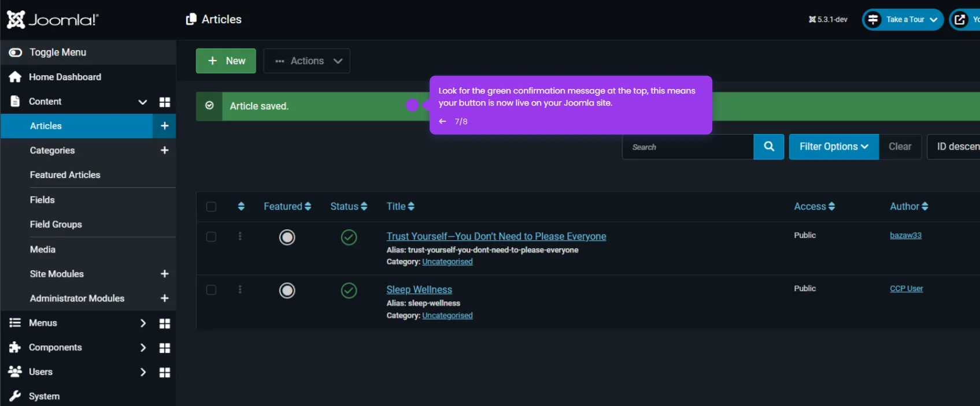Open Uncategorised category of Sleep Wellness

[448, 315]
